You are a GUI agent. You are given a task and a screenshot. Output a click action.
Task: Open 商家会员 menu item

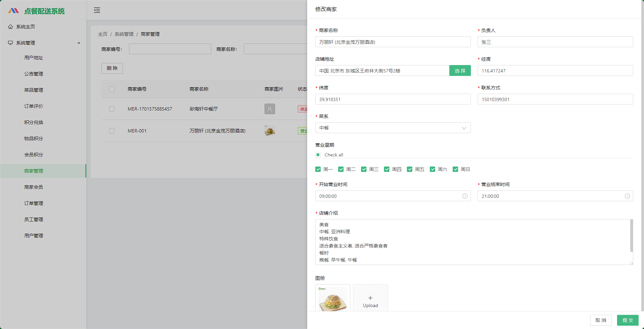43,187
